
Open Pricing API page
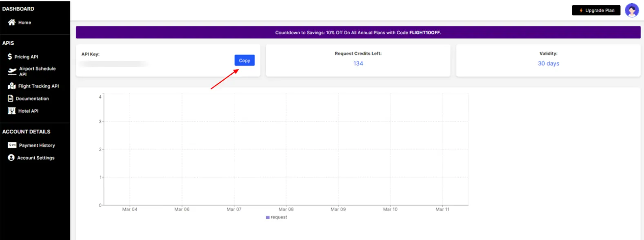click(x=26, y=57)
